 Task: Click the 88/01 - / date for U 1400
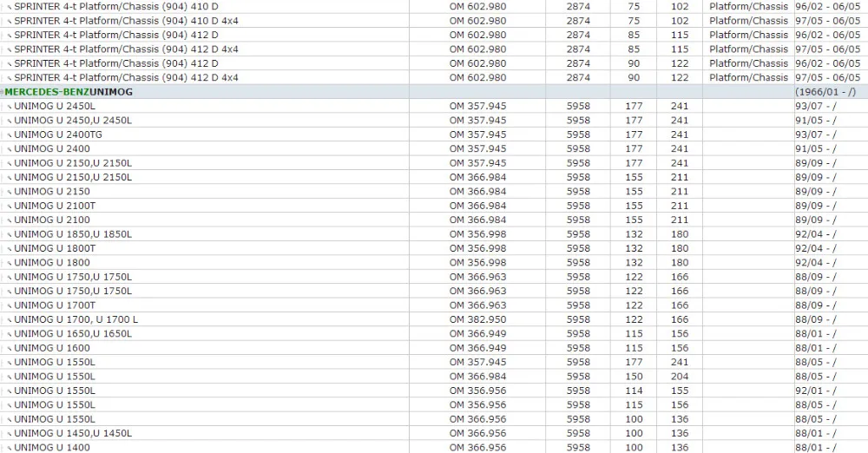point(815,448)
